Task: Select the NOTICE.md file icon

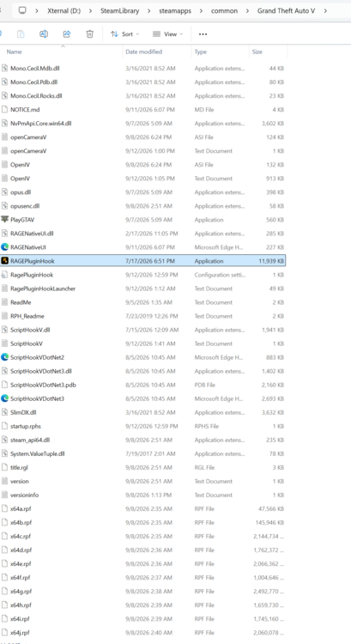Action: click(5, 110)
